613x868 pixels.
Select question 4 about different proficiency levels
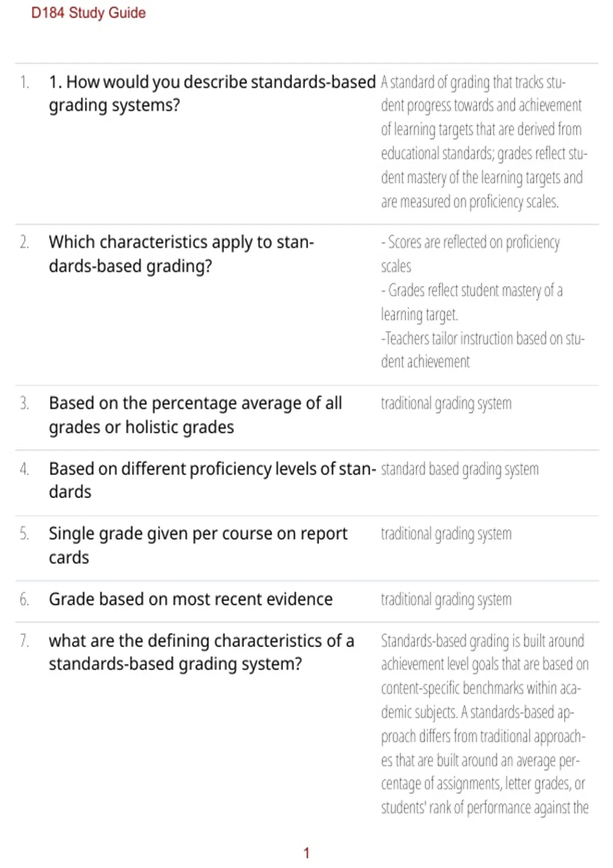click(x=212, y=480)
